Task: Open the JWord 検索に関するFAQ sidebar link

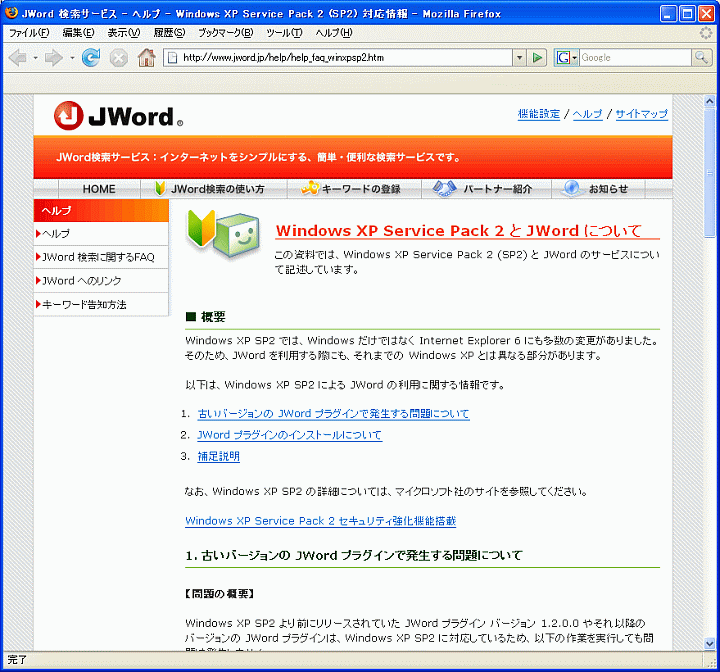Action: coord(98,257)
